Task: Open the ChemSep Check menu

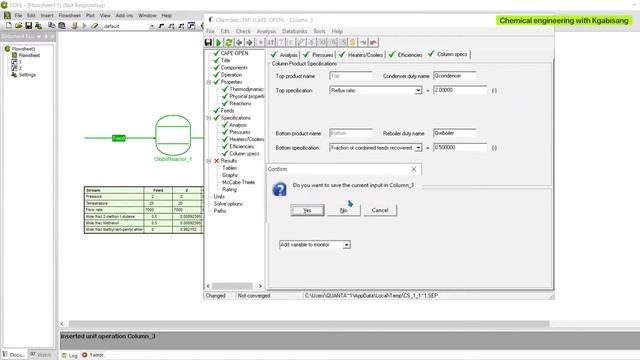Action: coord(243,31)
